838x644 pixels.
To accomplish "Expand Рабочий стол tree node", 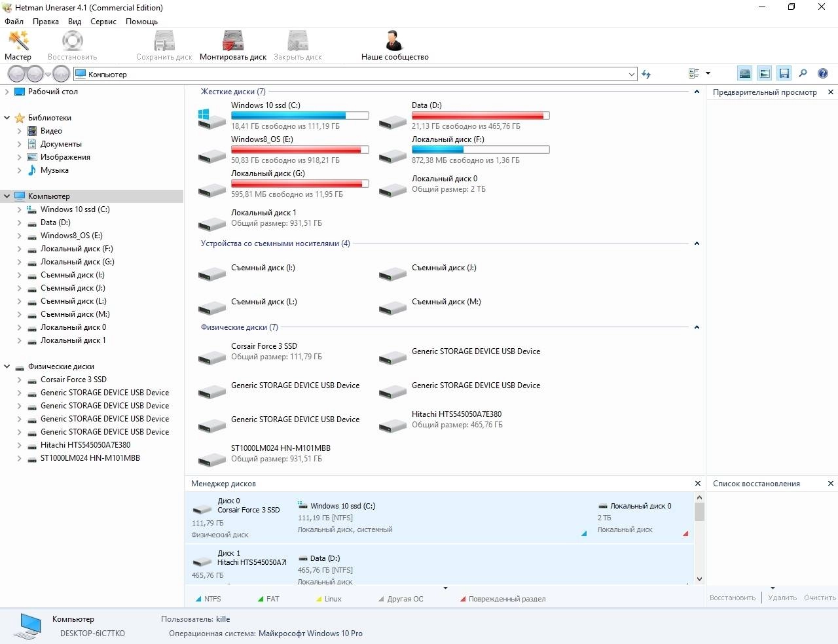I will point(7,92).
